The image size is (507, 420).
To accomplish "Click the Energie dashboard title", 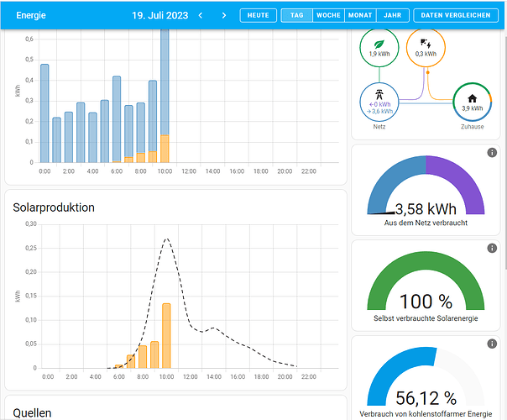I will (x=32, y=15).
